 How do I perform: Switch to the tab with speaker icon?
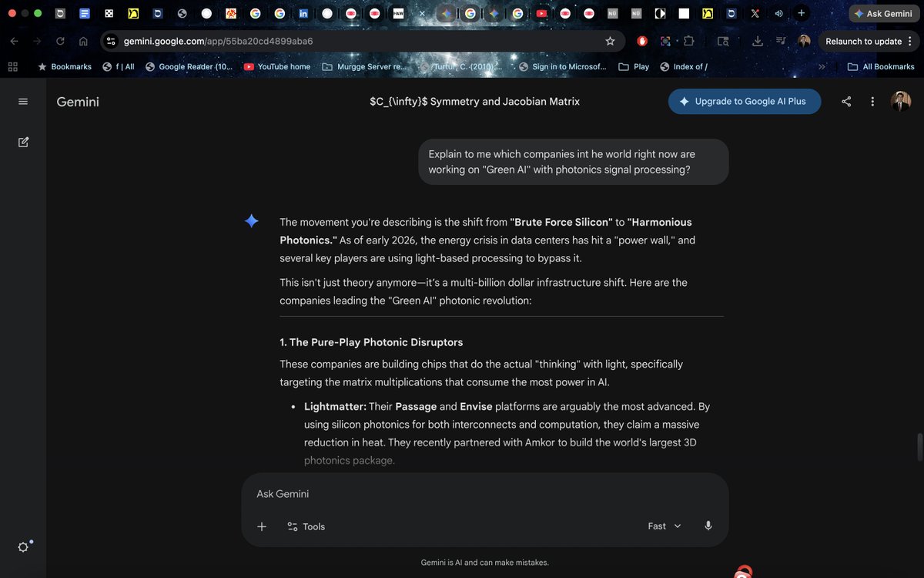click(778, 14)
